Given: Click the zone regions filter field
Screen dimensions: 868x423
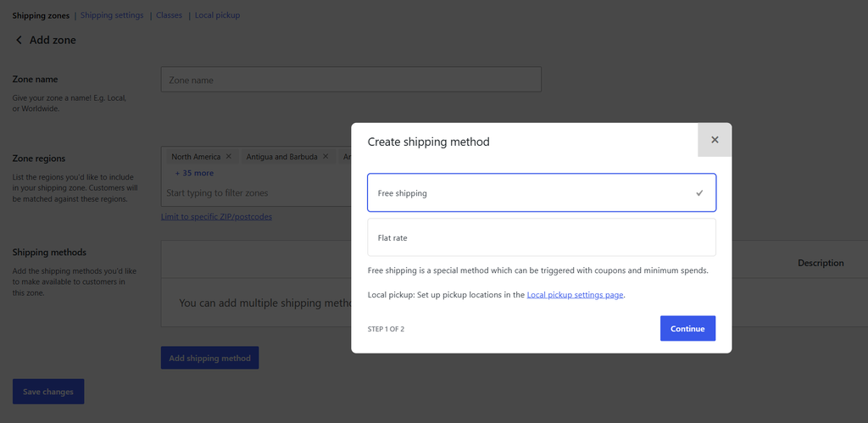Looking at the screenshot, I should (x=258, y=193).
